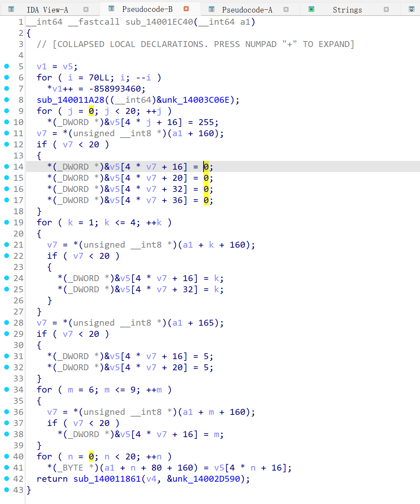Screen dimensions: 420x504
Task: Click the Pseudocode-A tab icon
Action: click(x=211, y=9)
